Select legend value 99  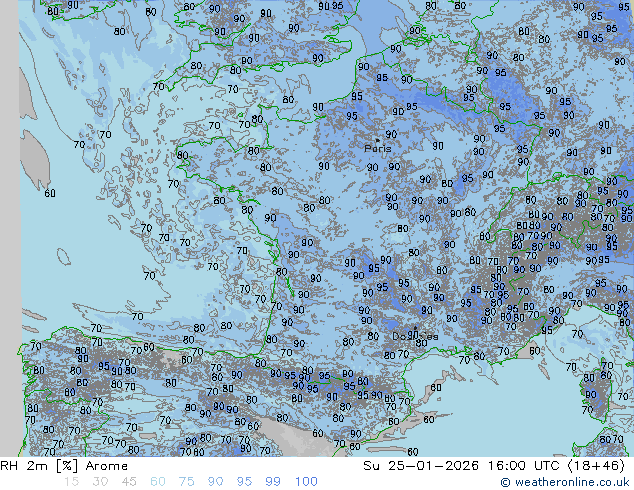coord(273,482)
